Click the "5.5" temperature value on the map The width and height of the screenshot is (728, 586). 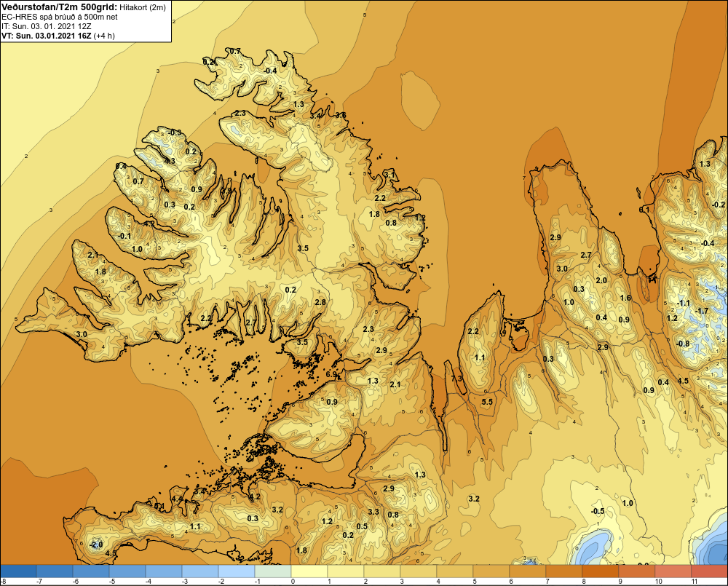tap(487, 402)
